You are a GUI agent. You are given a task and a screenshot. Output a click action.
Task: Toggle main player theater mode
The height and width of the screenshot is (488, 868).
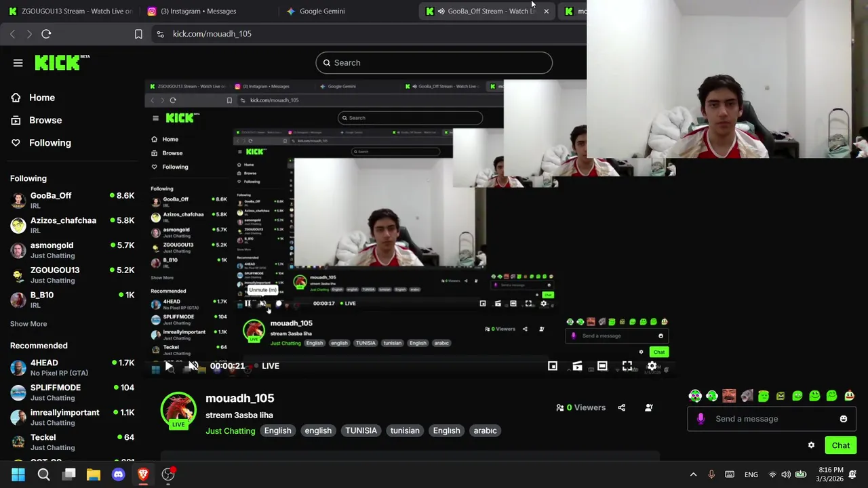pyautogui.click(x=602, y=366)
